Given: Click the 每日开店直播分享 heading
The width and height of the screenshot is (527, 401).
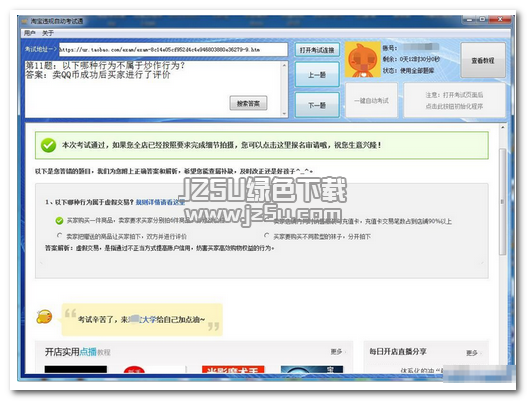Looking at the screenshot, I should point(398,352).
